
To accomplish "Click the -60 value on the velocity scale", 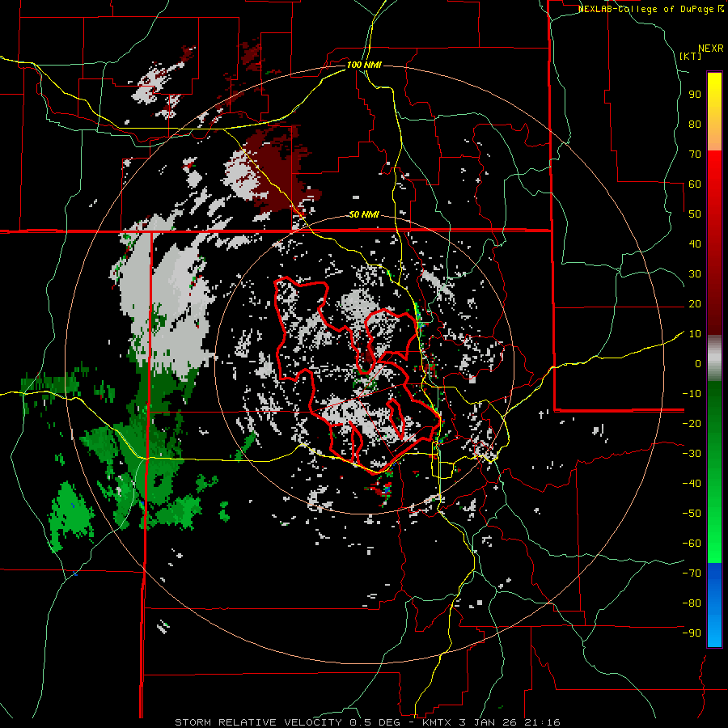I will coord(692,544).
